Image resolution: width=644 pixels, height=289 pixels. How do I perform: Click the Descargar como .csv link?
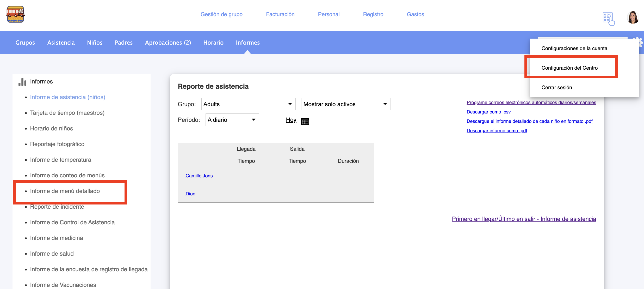pyautogui.click(x=488, y=112)
